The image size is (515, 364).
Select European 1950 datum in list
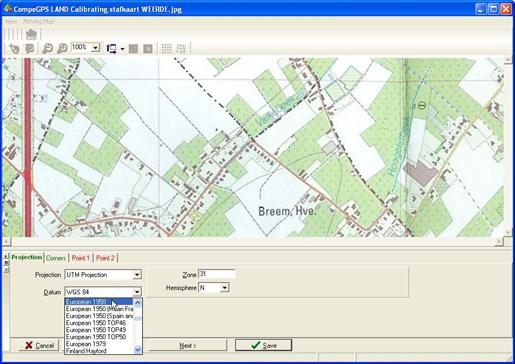[x=99, y=302]
